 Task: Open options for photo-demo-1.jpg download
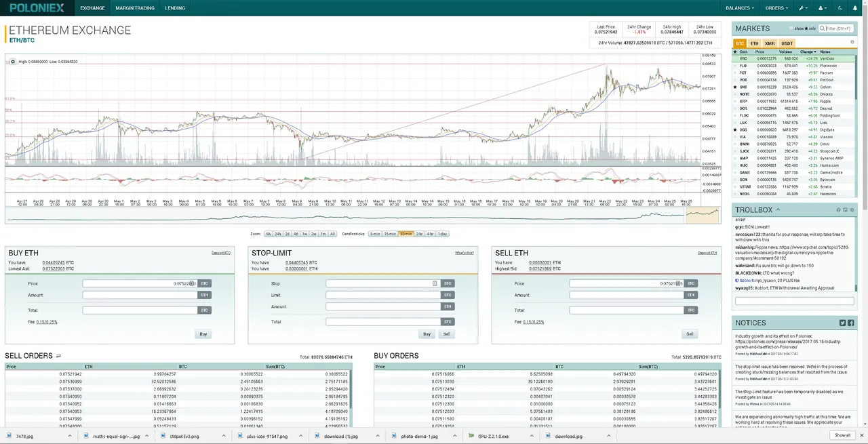(455, 435)
